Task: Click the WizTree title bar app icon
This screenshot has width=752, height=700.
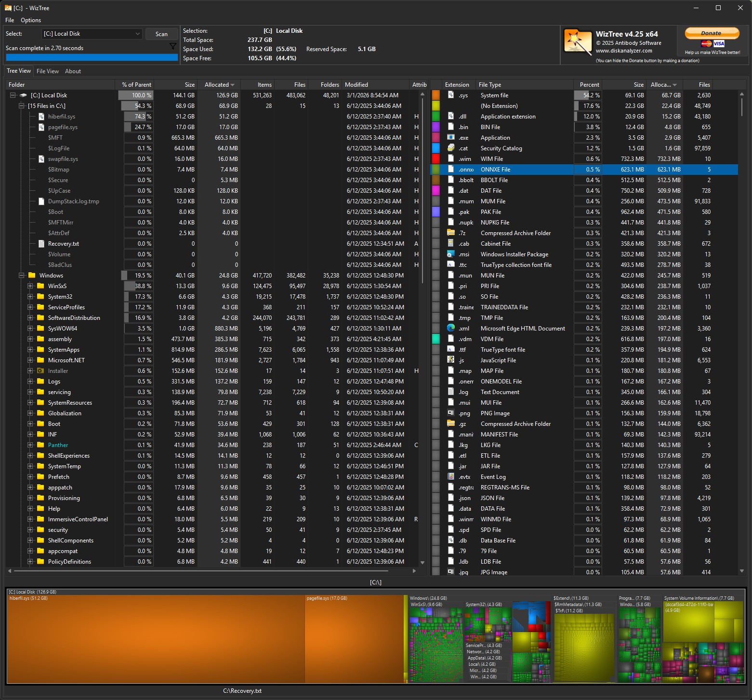Action: 8,8
